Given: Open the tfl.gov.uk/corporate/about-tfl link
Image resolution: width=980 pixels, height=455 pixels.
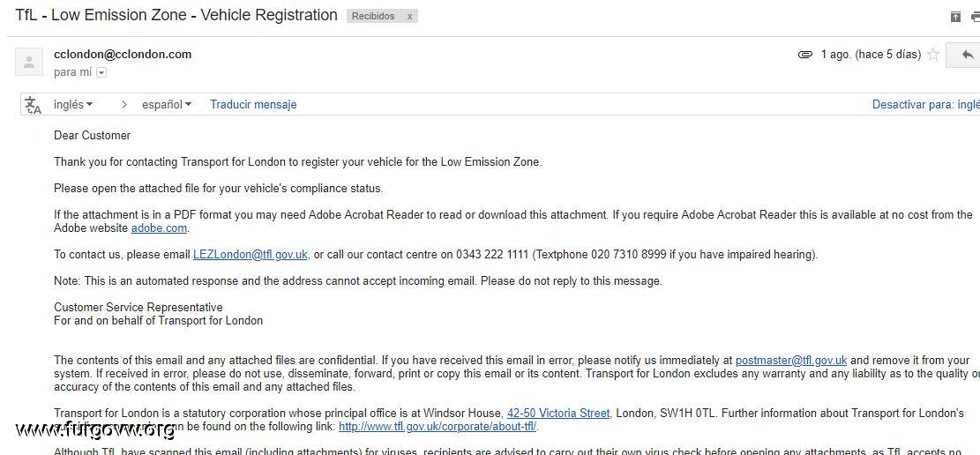Looking at the screenshot, I should (438, 427).
